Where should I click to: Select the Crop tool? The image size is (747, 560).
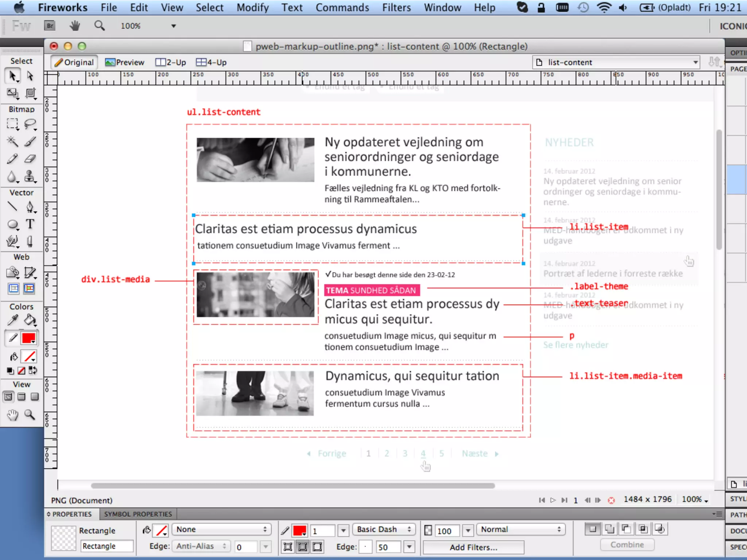31,93
